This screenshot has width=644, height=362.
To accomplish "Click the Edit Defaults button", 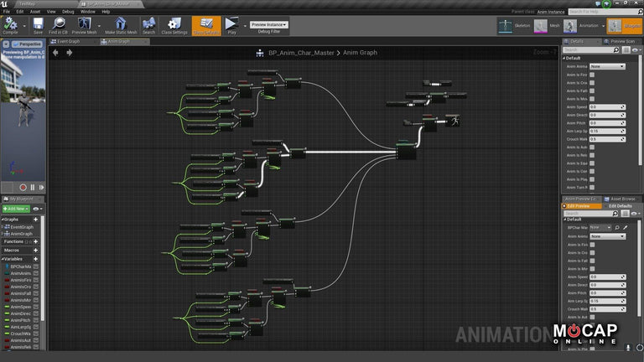I will click(x=620, y=206).
